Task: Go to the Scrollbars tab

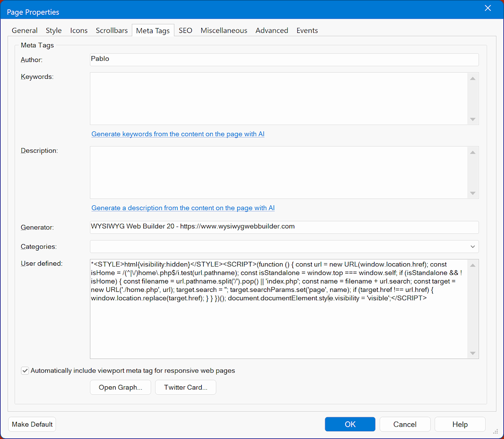Action: pos(112,31)
